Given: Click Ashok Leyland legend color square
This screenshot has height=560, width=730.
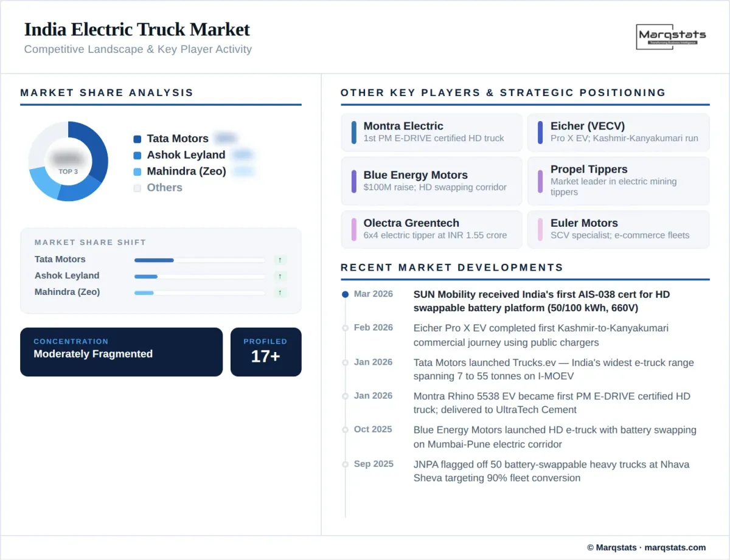Looking at the screenshot, I should coord(137,156).
